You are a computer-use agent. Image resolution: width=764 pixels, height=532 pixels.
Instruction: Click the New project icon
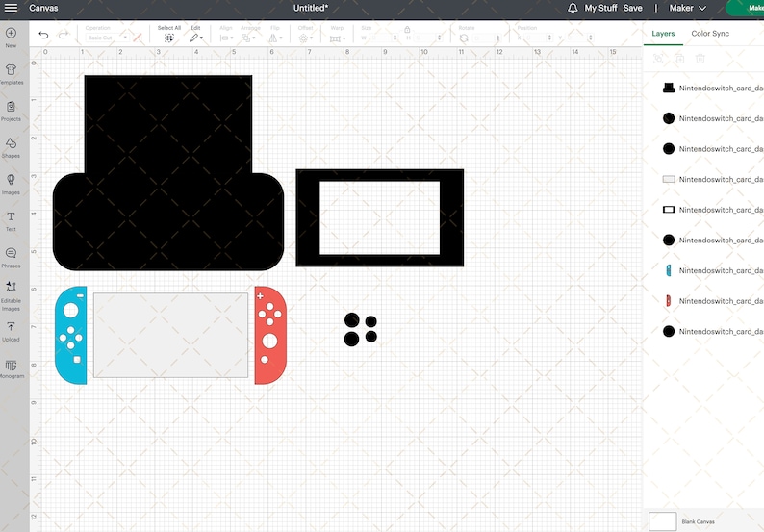coord(11,33)
